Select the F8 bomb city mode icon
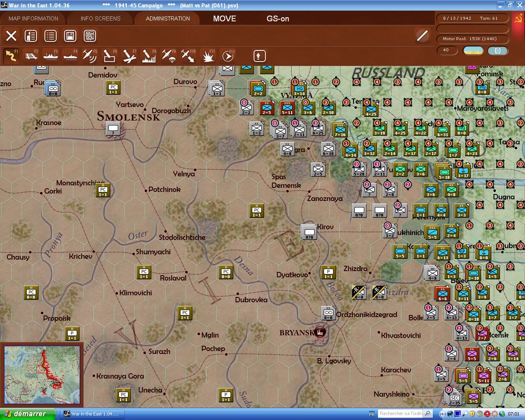 [149, 56]
